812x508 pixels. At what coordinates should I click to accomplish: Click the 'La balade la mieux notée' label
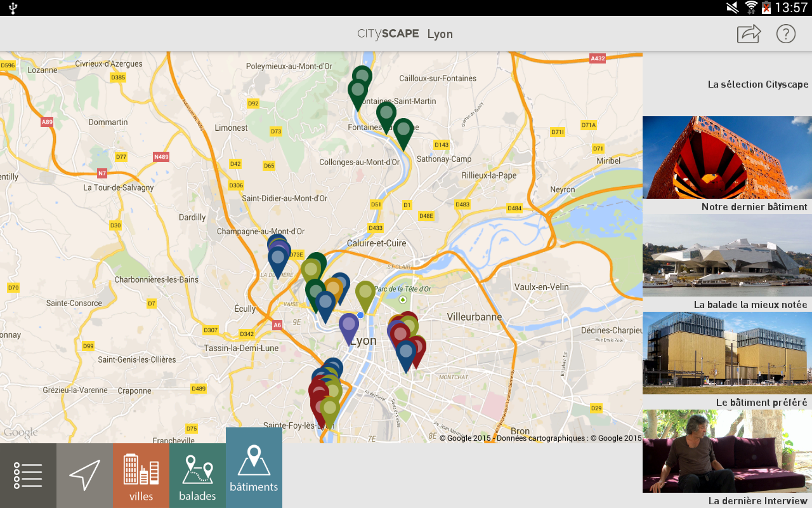750,305
